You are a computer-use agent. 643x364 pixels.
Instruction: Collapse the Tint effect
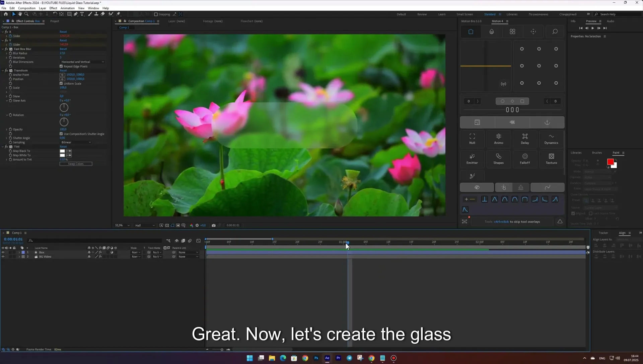click(x=3, y=147)
